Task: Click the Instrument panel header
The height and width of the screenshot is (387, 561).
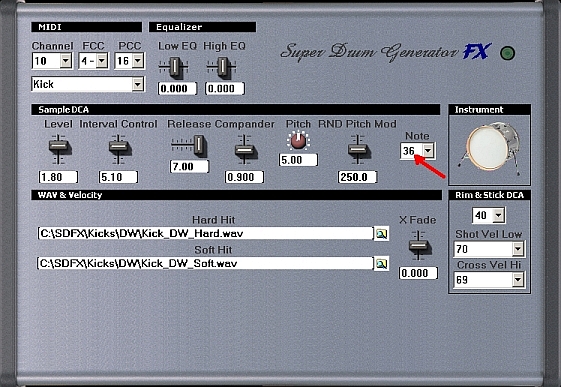Action: pyautogui.click(x=489, y=109)
